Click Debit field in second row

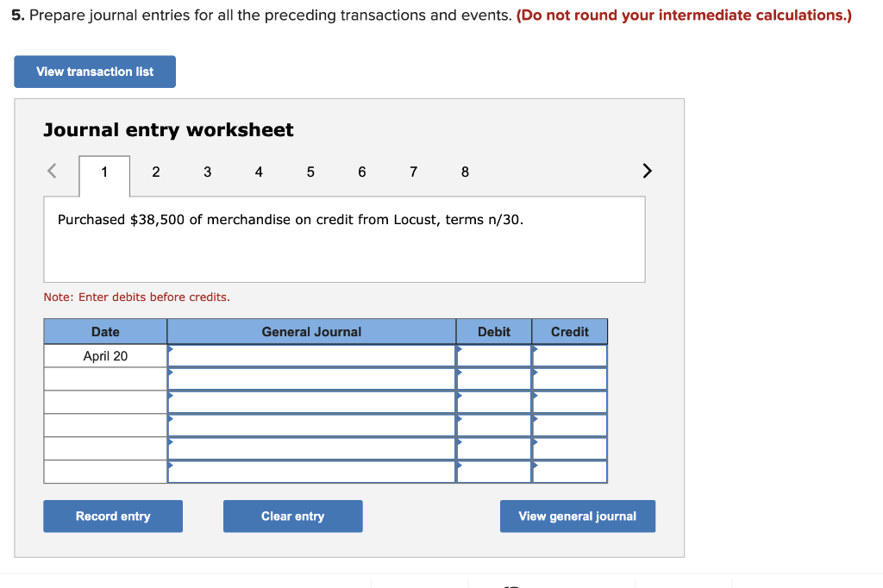494,379
